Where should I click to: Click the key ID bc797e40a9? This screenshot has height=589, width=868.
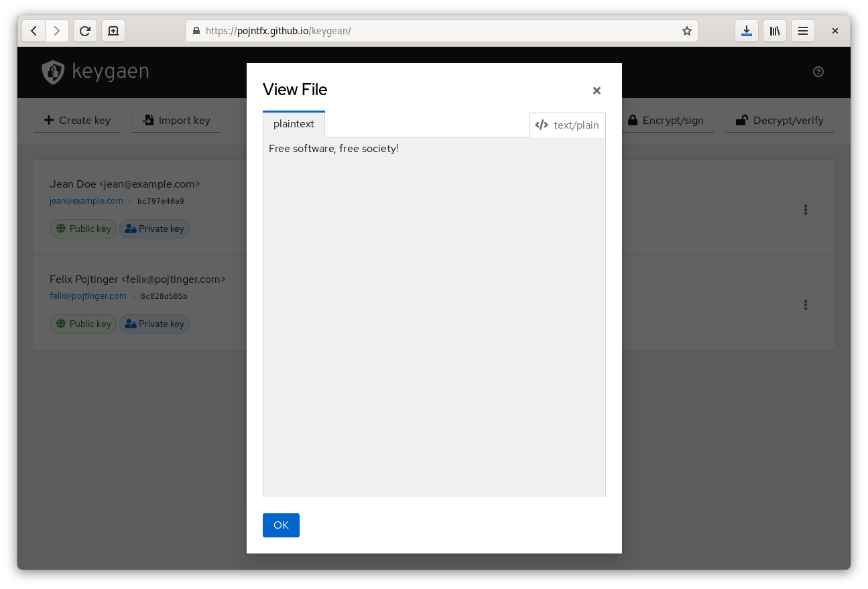(161, 201)
